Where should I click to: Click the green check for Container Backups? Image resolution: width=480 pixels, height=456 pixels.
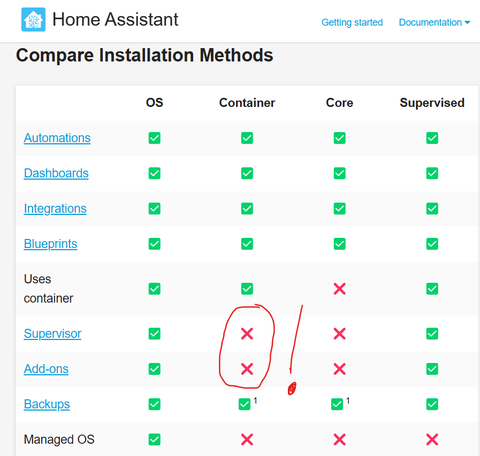point(244,404)
